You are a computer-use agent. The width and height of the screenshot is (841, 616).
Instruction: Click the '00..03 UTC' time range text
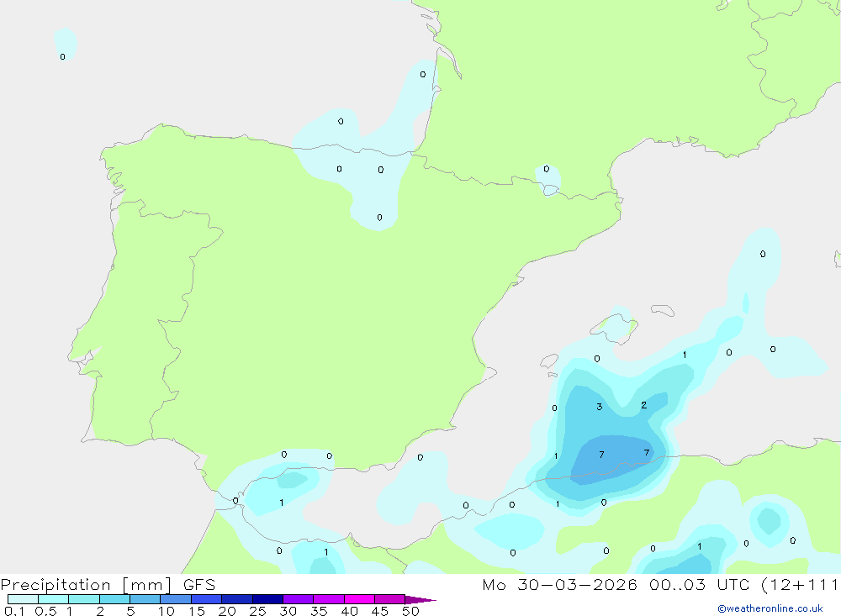tap(699, 584)
